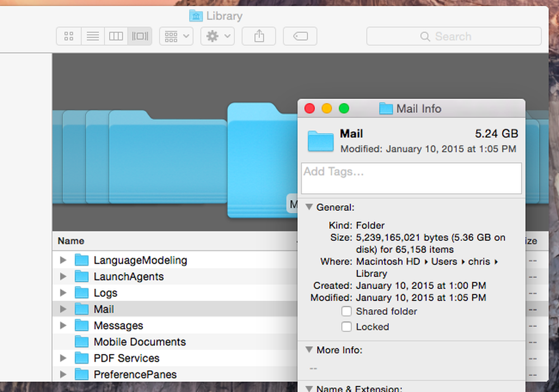Enable the Locked checkbox

(x=347, y=327)
